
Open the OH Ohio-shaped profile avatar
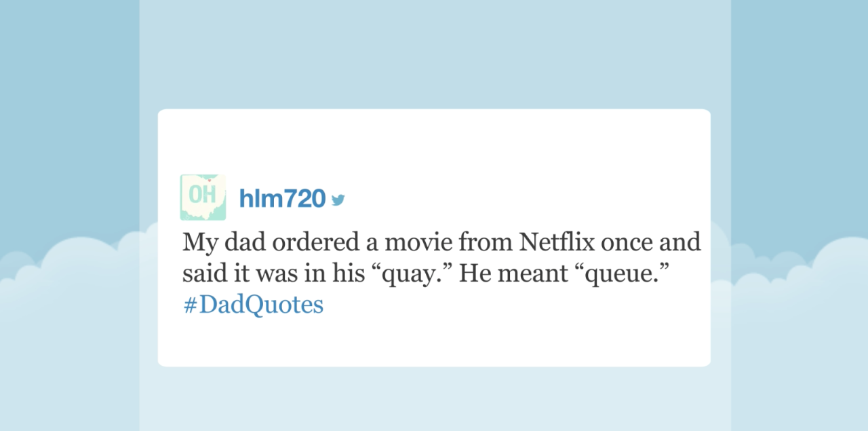pyautogui.click(x=203, y=198)
